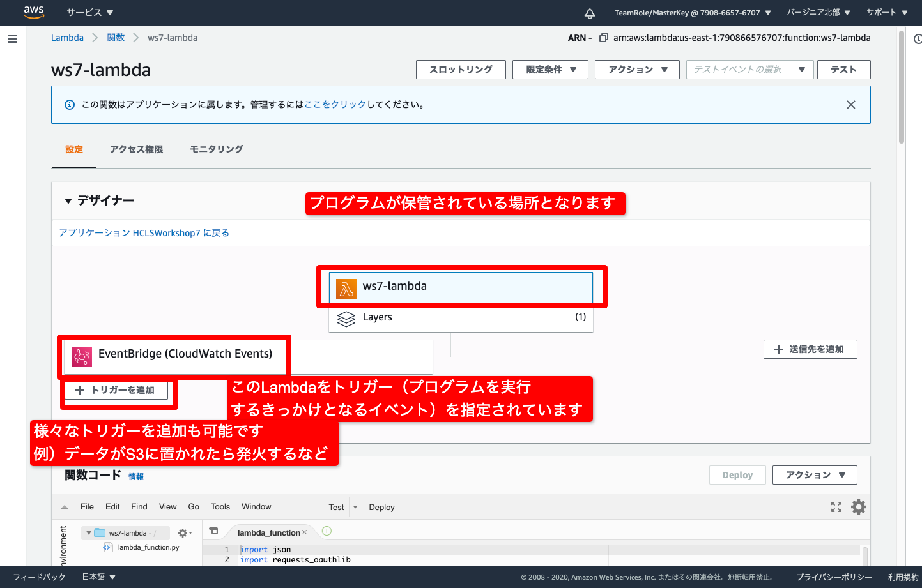Click the grey Deploy button above editor
The height and width of the screenshot is (588, 922).
pyautogui.click(x=737, y=475)
